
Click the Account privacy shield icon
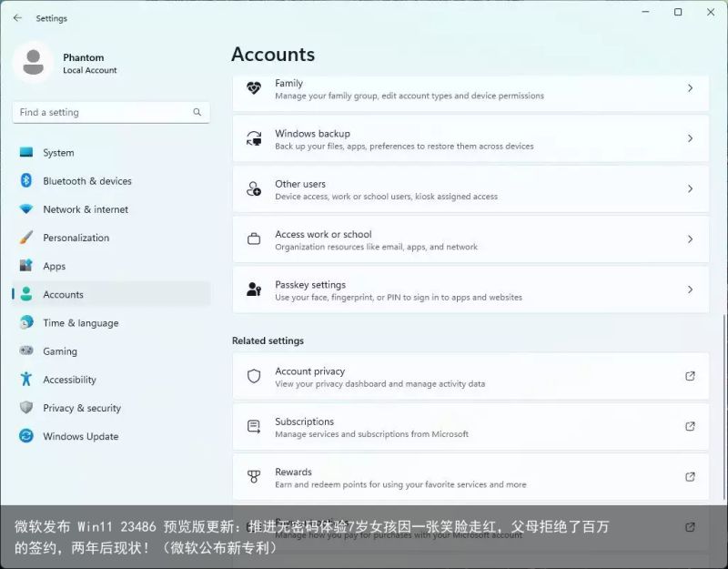[254, 376]
